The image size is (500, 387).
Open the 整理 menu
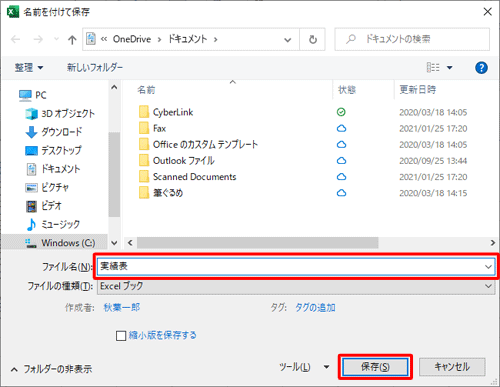point(29,68)
